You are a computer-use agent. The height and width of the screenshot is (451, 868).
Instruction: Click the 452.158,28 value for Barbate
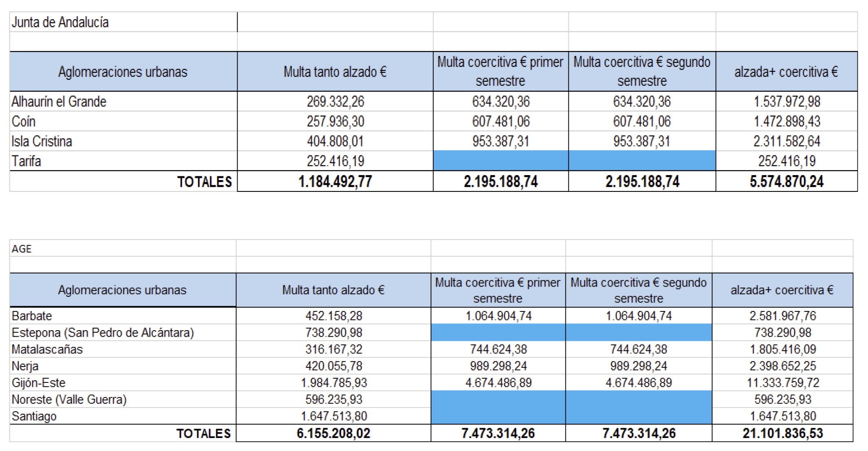point(334,316)
